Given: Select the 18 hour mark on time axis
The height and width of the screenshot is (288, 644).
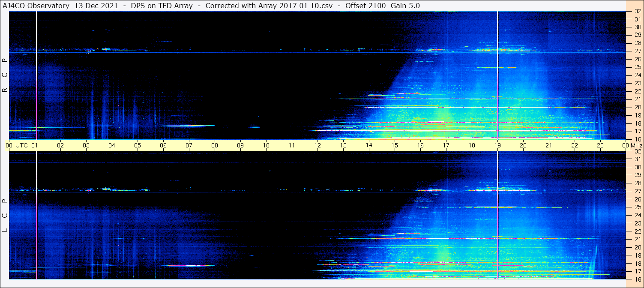Looking at the screenshot, I should pos(472,145).
